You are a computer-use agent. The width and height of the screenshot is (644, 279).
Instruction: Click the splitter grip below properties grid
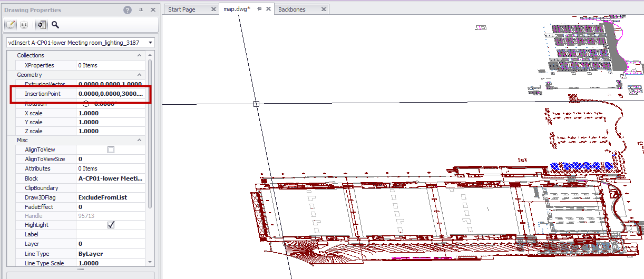(80, 269)
